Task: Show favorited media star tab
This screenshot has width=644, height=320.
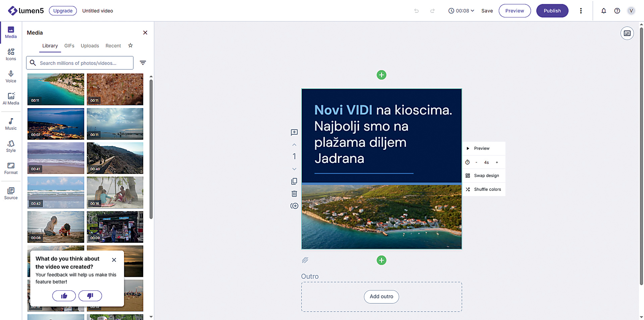Action: pyautogui.click(x=130, y=46)
